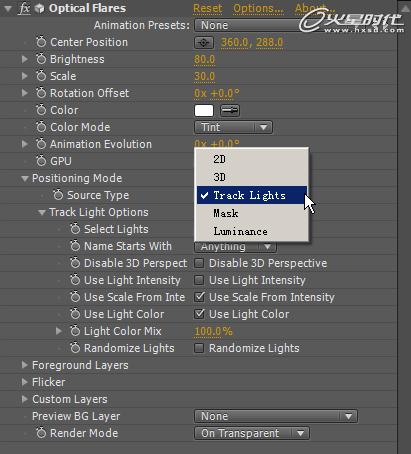The width and height of the screenshot is (411, 454).
Task: Click the Disable 3D Perspect stopwatch
Action: [x=75, y=263]
